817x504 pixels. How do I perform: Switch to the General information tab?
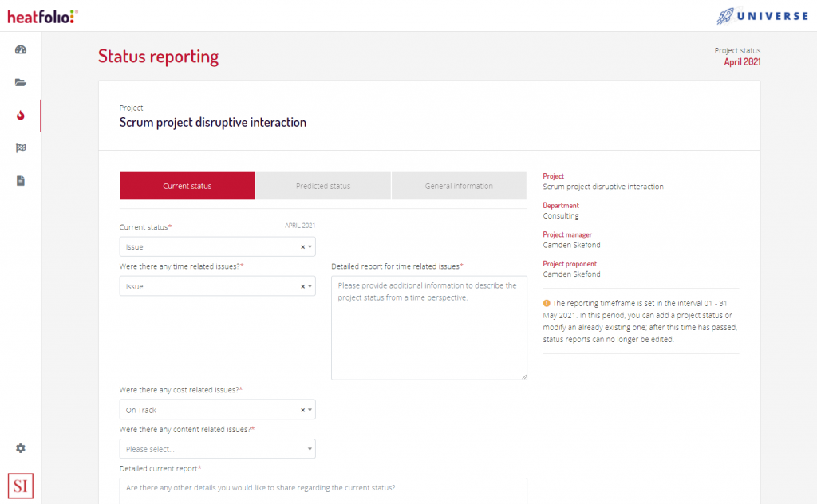tap(459, 186)
